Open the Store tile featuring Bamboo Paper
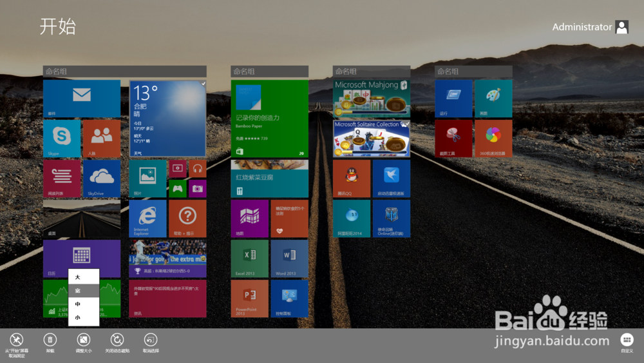Screen dimensions: 644x363 [x=269, y=119]
